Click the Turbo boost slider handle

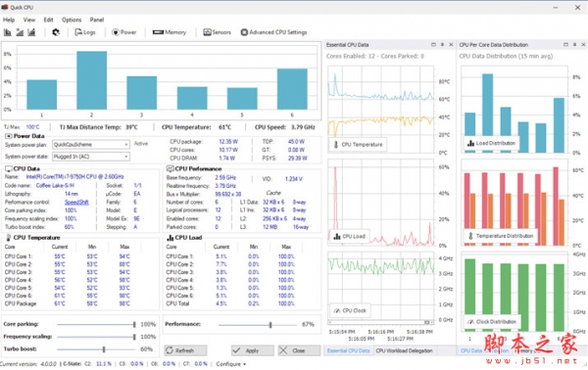[x=104, y=349]
